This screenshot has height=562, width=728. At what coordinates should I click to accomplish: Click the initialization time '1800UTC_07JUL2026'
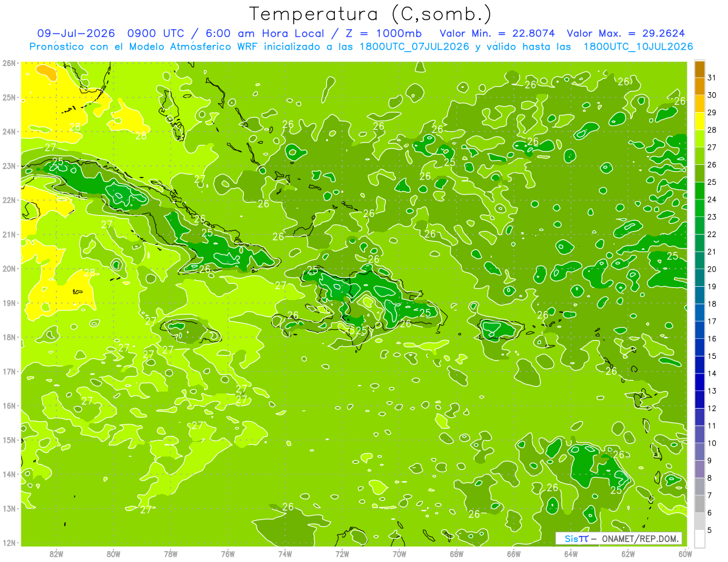(414, 46)
